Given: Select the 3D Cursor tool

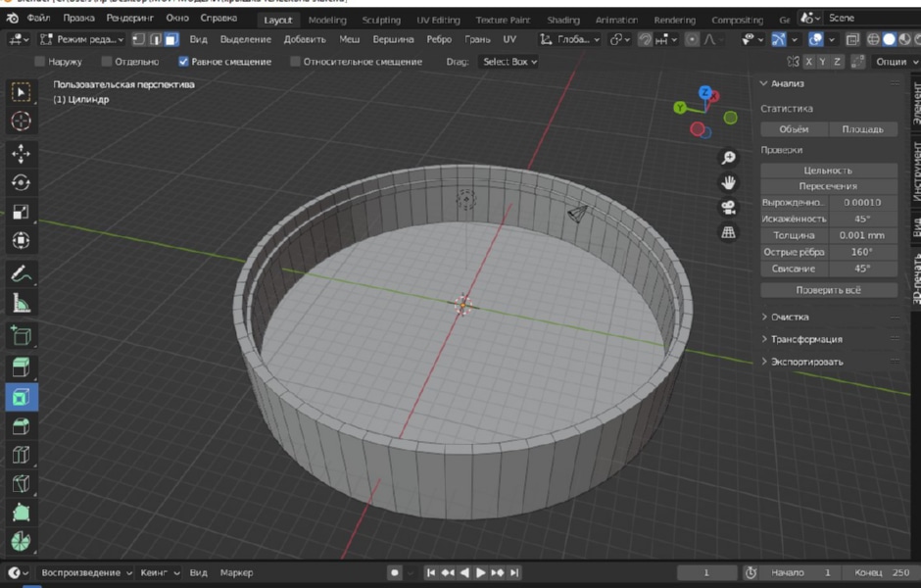Looking at the screenshot, I should (x=22, y=121).
